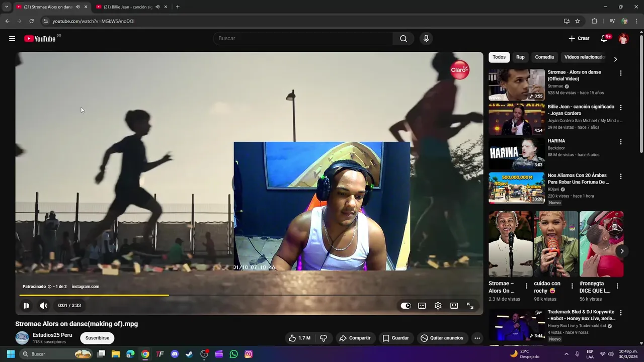644x362 pixels.
Task: Open options for cuidao con rochy short
Action: click(x=572, y=286)
